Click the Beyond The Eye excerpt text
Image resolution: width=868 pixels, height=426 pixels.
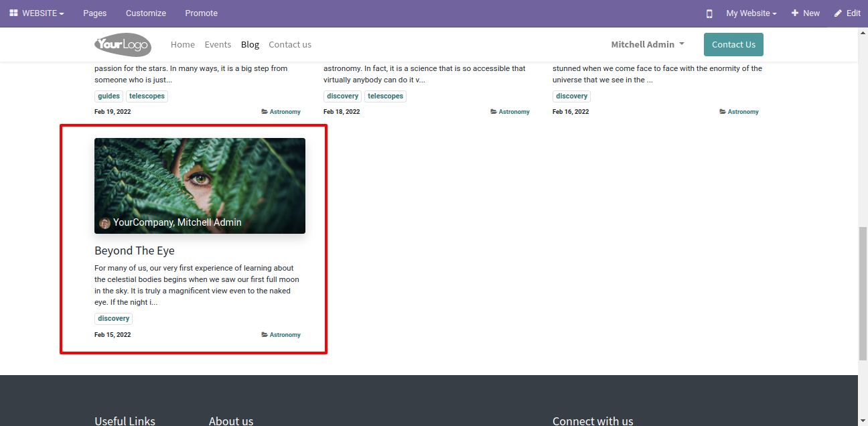coord(198,285)
